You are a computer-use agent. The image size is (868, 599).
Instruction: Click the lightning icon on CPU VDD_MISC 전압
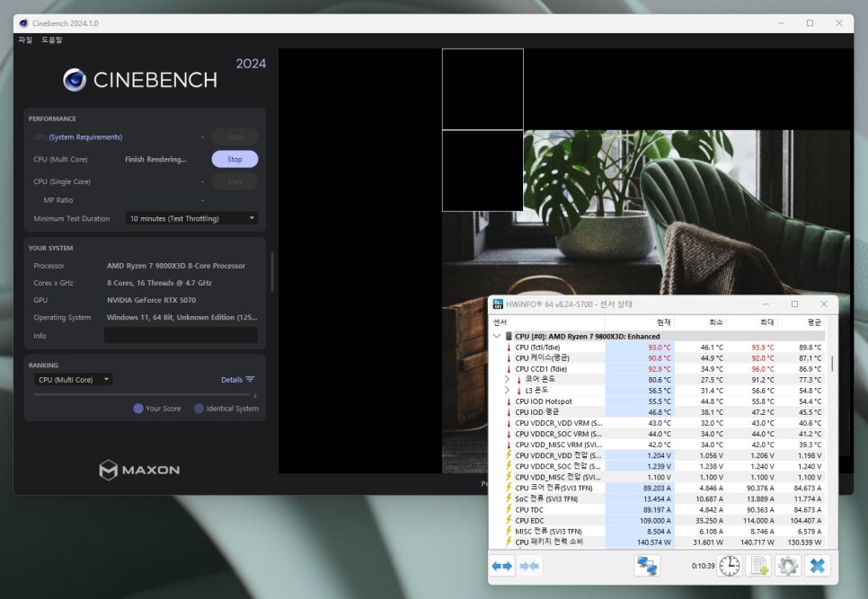pos(509,477)
